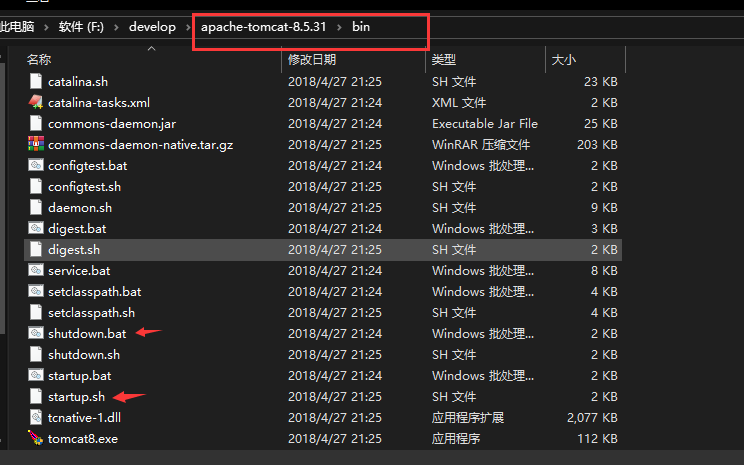The width and height of the screenshot is (744, 465).
Task: Click the 2,077 KB size cell
Action: point(592,418)
